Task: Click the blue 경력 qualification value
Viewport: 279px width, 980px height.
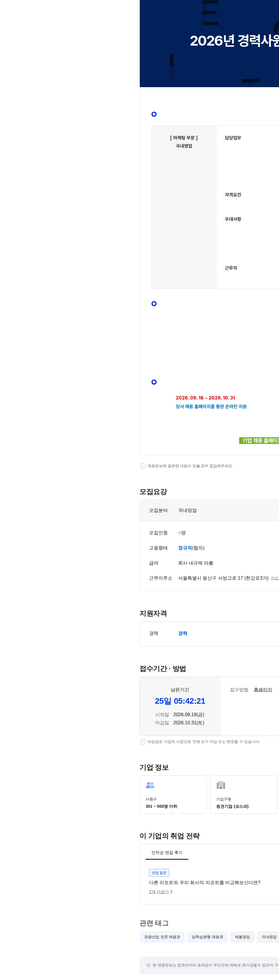Action: coord(183,633)
